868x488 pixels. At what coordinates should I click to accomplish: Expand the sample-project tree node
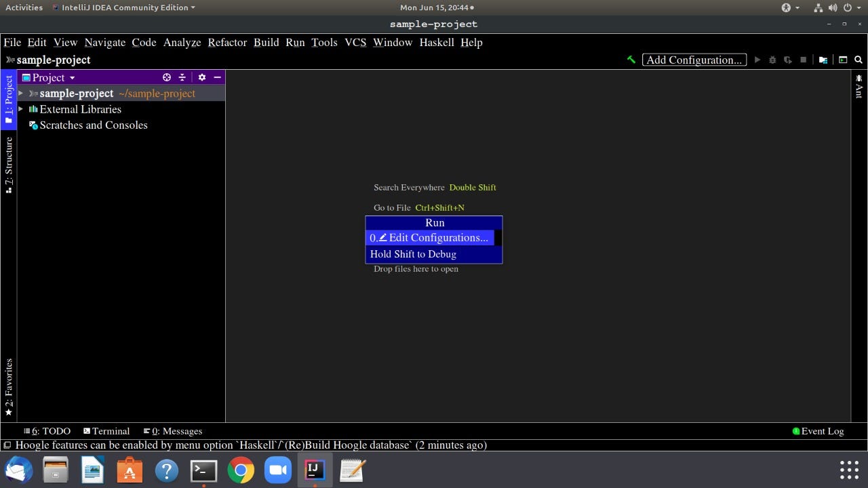[20, 93]
